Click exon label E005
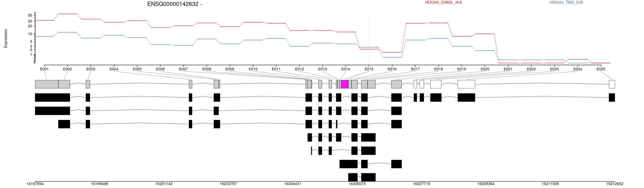This screenshot has height=188, width=644. pyautogui.click(x=137, y=69)
